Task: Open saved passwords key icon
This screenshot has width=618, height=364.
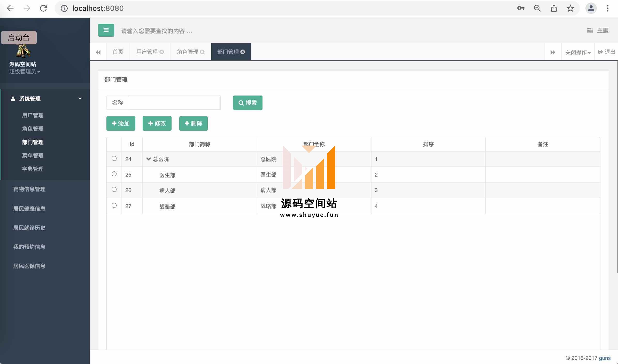Action: point(521,8)
